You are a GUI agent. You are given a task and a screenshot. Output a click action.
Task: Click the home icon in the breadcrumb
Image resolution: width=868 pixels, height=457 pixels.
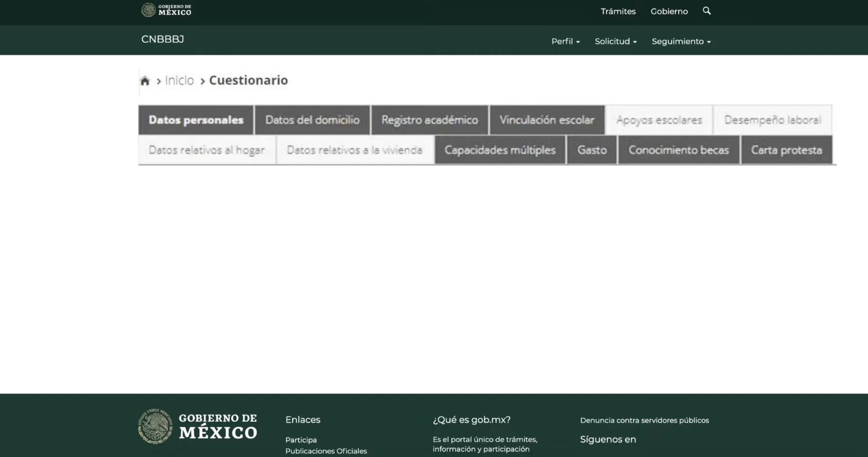146,80
